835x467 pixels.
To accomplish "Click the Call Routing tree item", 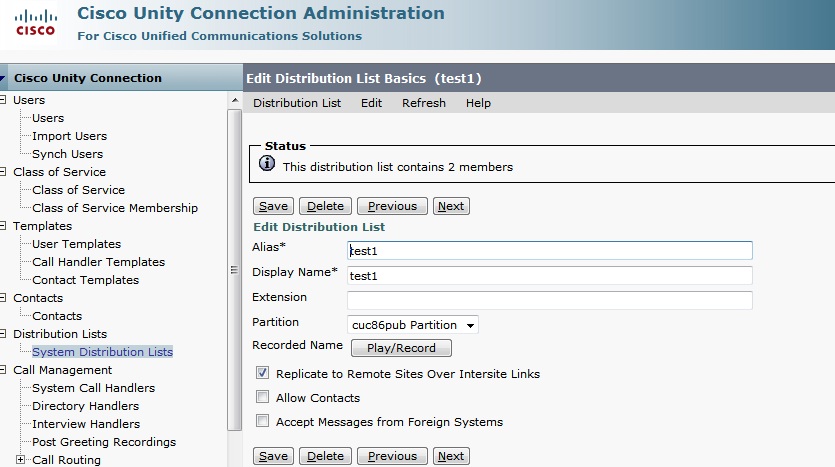I will (66, 460).
